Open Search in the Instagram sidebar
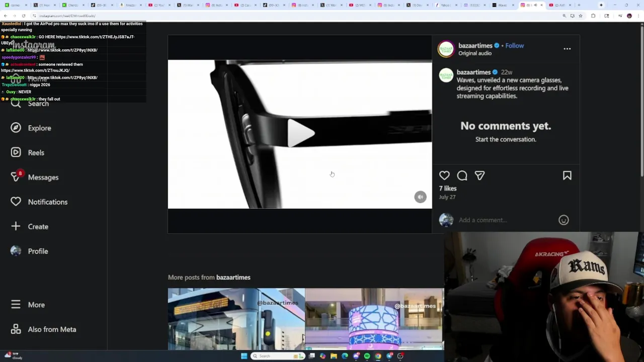Screen dimensions: 644x362 click(x=30, y=104)
